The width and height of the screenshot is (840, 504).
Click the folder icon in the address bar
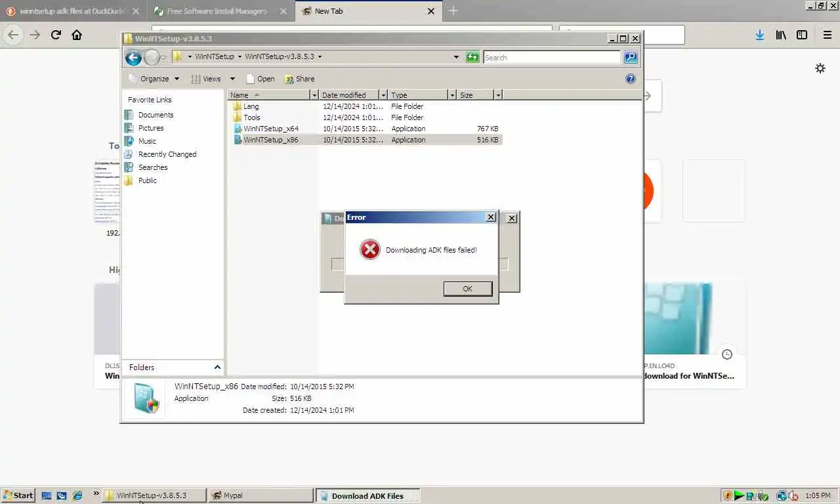[177, 56]
